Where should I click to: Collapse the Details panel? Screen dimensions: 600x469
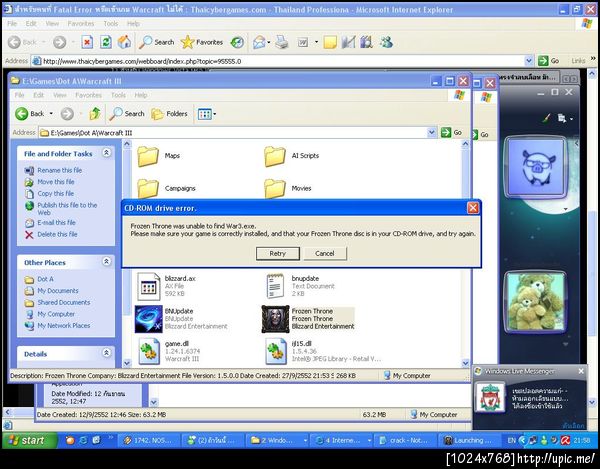pos(106,353)
